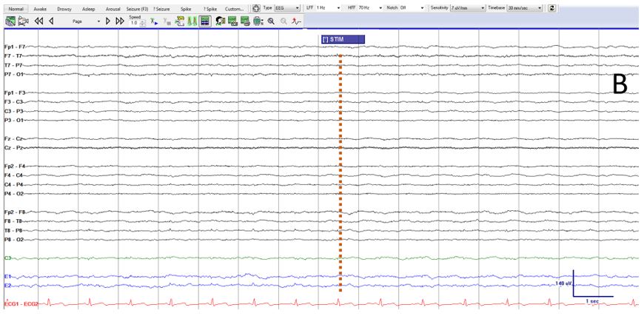The width and height of the screenshot is (644, 316).
Task: Open the Timebase dropdown
Action: coord(525,8)
